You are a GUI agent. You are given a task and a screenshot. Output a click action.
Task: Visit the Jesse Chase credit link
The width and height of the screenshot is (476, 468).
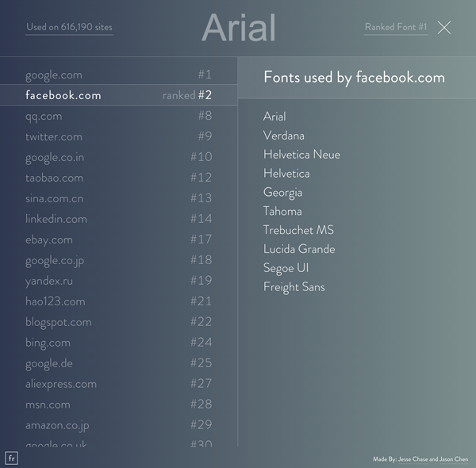pyautogui.click(x=413, y=459)
